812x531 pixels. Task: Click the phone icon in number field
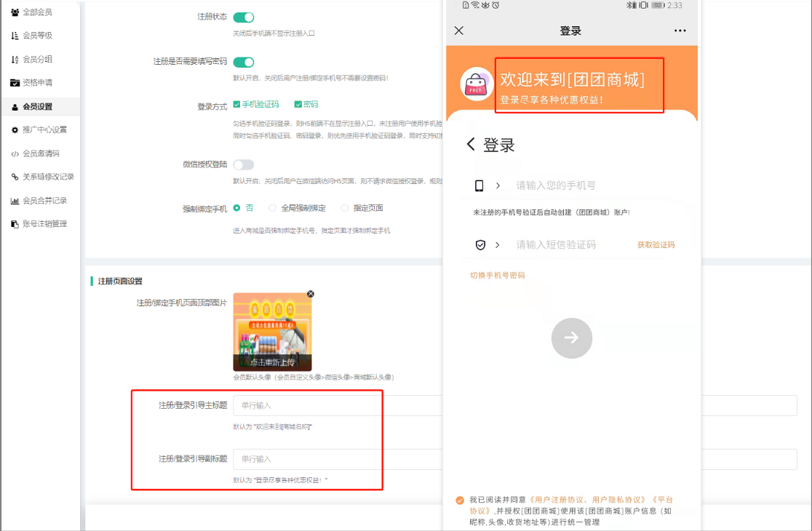(x=479, y=185)
